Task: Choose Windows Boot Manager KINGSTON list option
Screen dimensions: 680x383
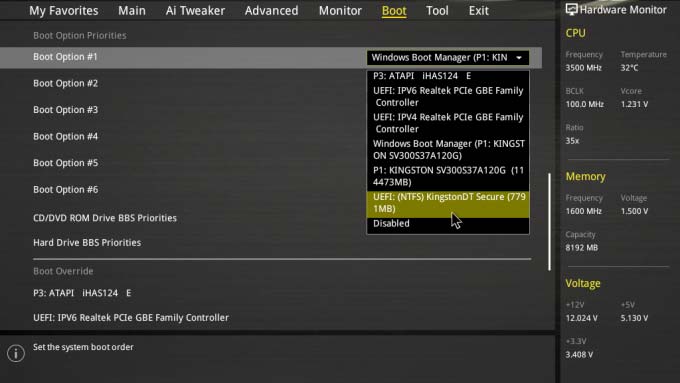Action: pos(448,149)
